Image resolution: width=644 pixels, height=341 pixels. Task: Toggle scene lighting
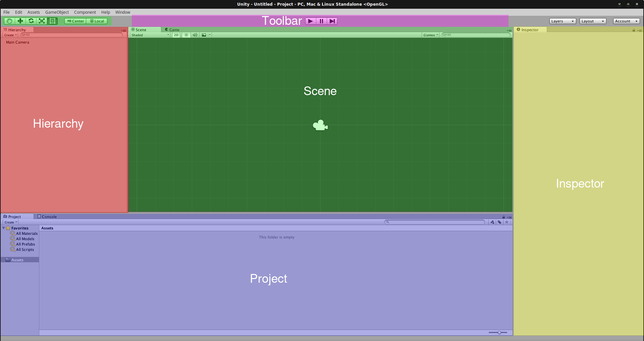point(186,35)
